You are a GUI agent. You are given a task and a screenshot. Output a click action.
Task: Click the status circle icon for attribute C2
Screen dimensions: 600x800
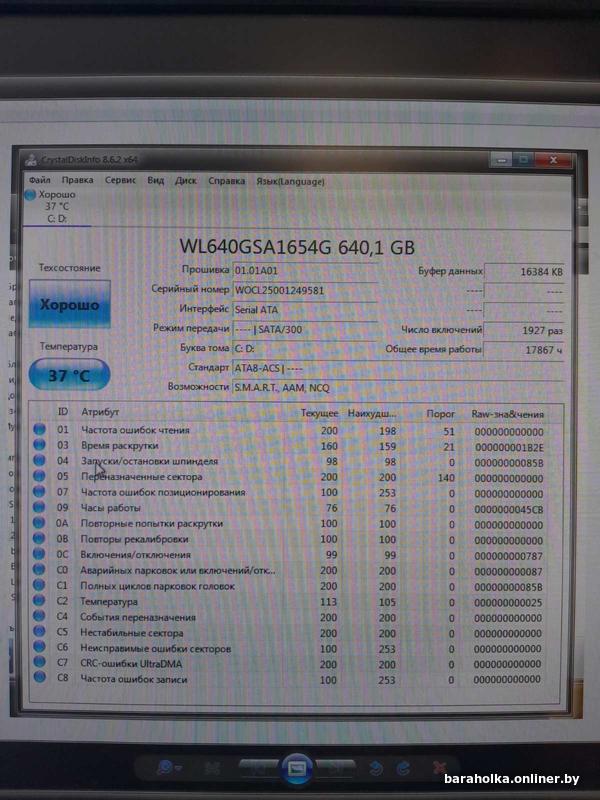[x=39, y=601]
